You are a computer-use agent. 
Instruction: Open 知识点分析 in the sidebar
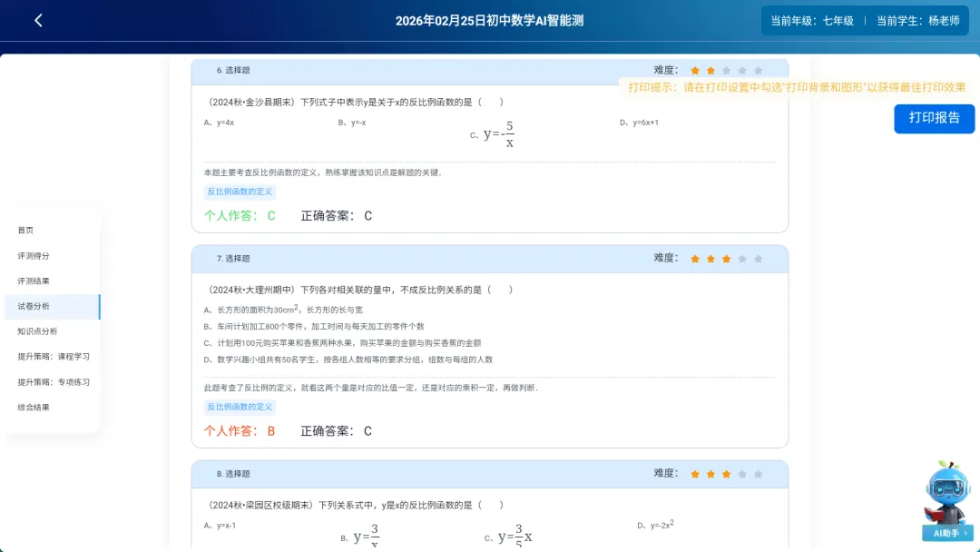tap(37, 331)
